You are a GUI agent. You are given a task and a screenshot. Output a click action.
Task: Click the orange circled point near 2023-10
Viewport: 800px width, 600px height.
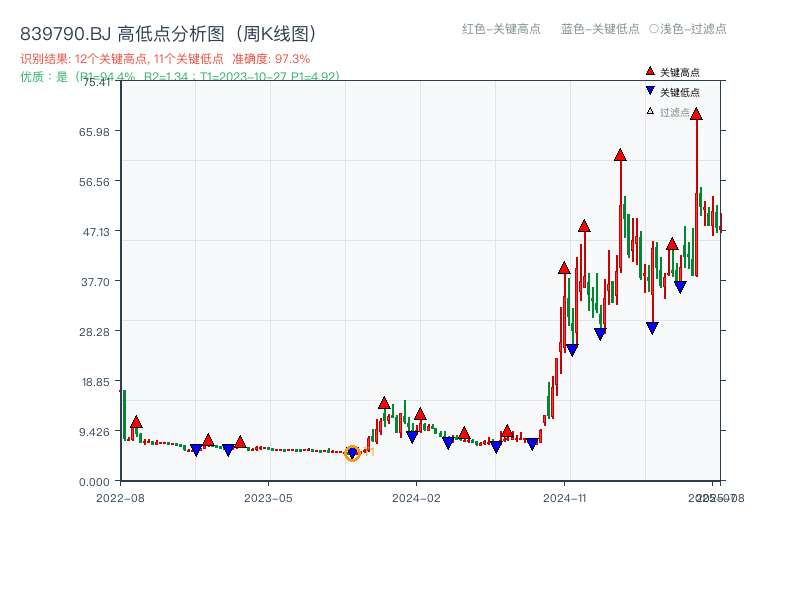coord(352,453)
